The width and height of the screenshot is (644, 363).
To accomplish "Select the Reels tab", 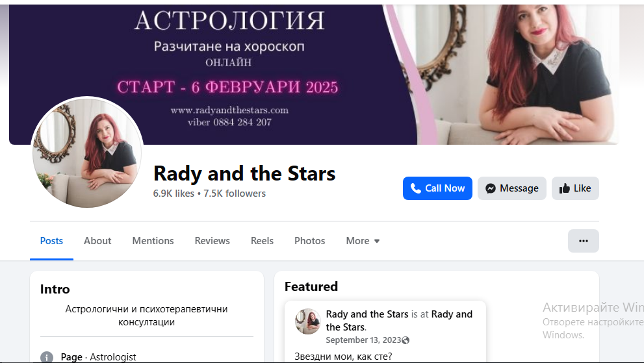I will [262, 241].
